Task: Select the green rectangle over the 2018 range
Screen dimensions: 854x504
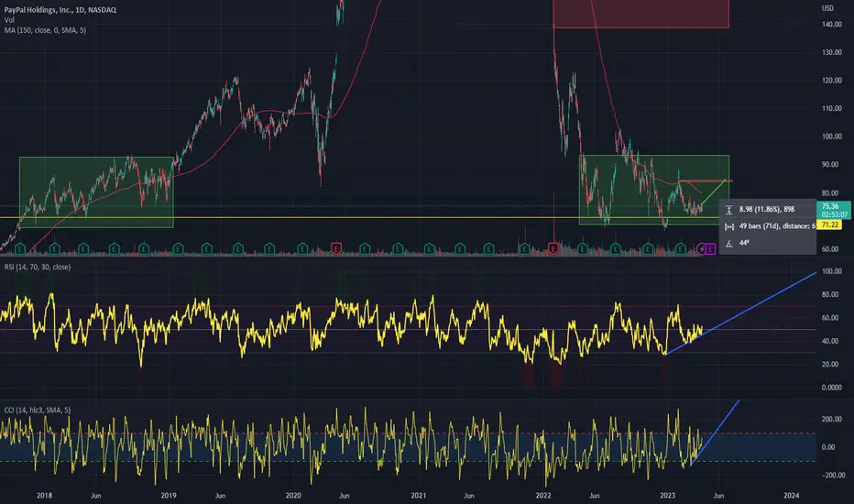Action: coord(96,192)
